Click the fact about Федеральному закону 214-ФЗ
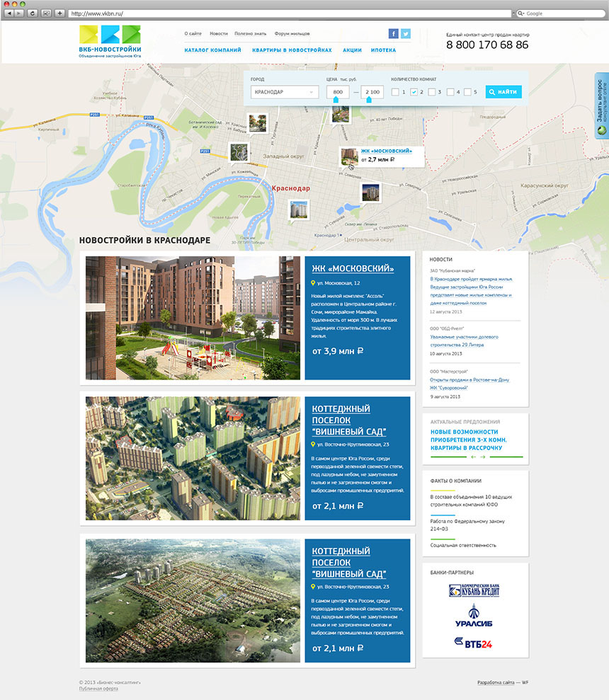 click(467, 525)
